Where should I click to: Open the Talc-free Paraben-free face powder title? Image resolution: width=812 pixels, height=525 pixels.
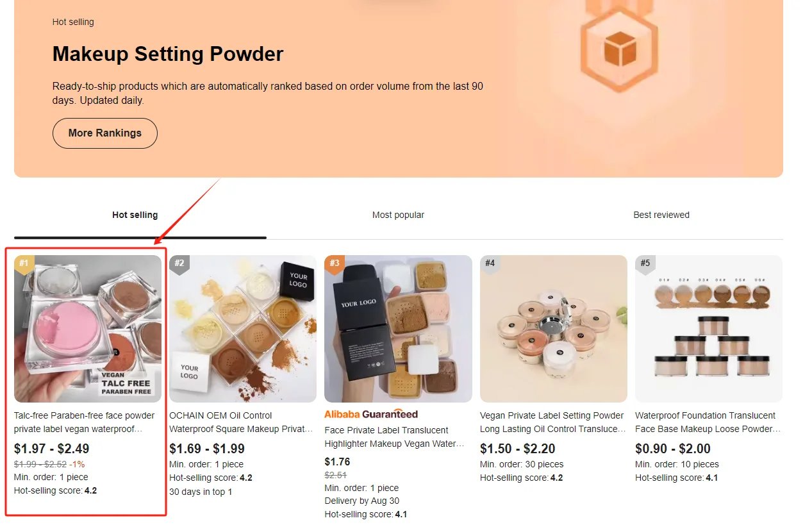(x=85, y=422)
